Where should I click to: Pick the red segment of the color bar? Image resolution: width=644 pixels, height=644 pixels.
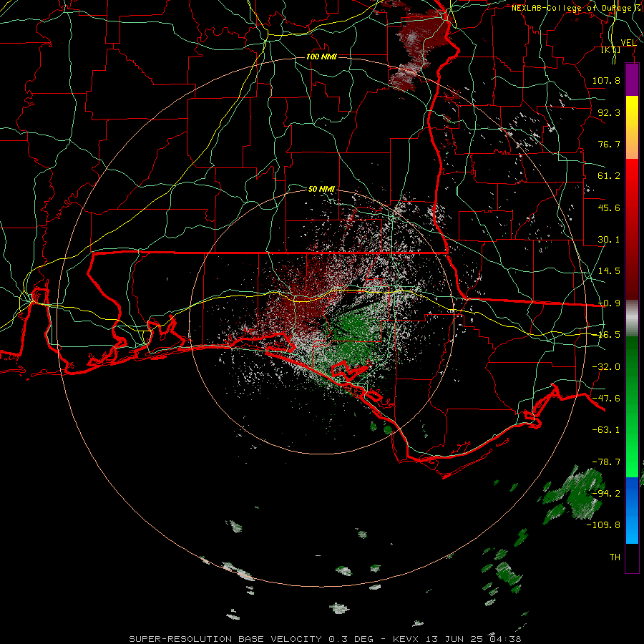coord(632,229)
